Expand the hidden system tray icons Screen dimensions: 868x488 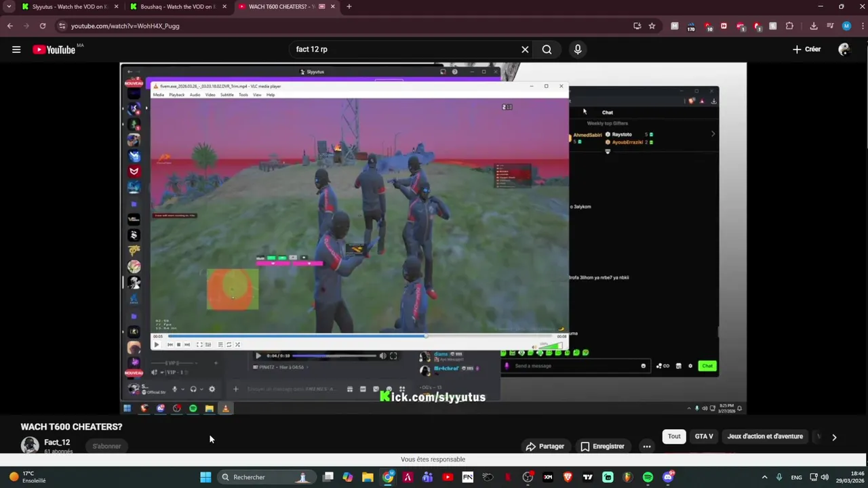[x=764, y=477]
